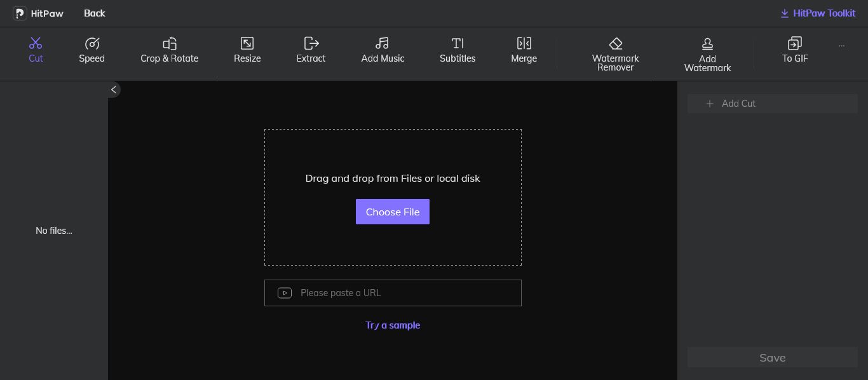This screenshot has height=380, width=868.
Task: Click the Save button
Action: [x=773, y=358]
